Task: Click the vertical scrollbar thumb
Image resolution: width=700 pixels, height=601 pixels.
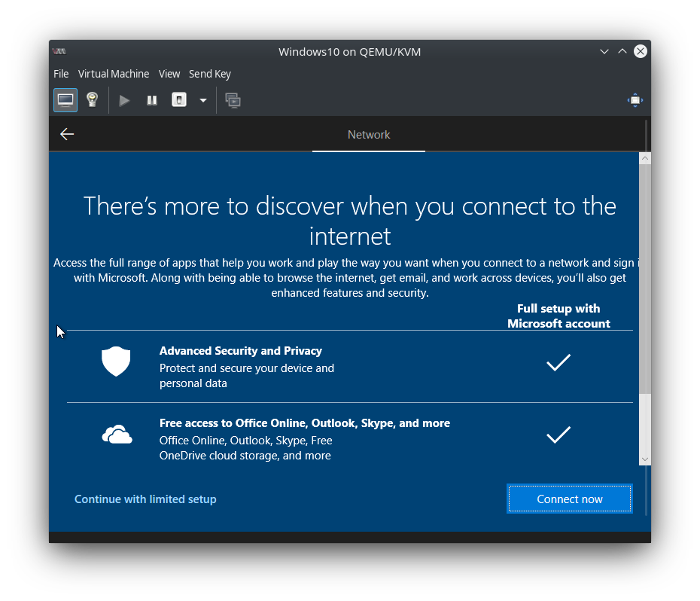Action: tap(644, 279)
